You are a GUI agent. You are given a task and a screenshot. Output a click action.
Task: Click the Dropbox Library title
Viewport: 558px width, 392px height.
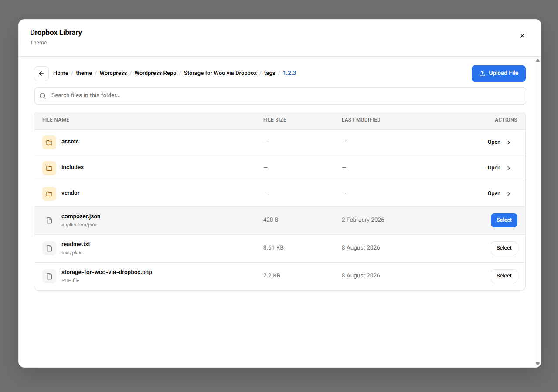56,32
